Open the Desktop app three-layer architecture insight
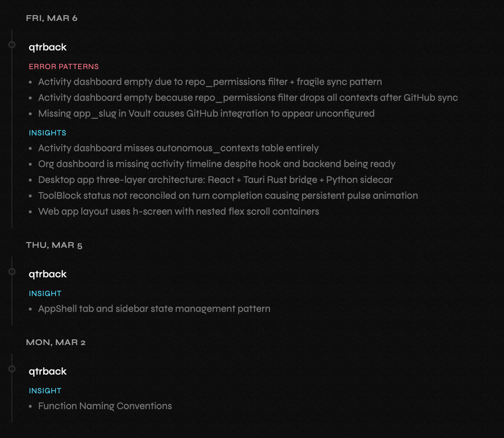This screenshot has height=438, width=504. [x=215, y=180]
